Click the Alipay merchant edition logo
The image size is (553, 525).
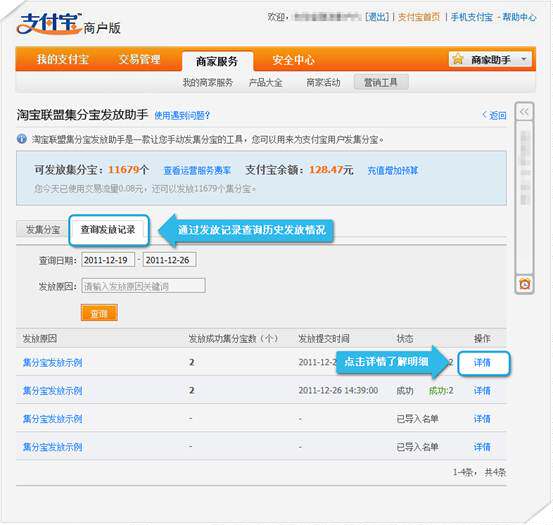pyautogui.click(x=68, y=24)
